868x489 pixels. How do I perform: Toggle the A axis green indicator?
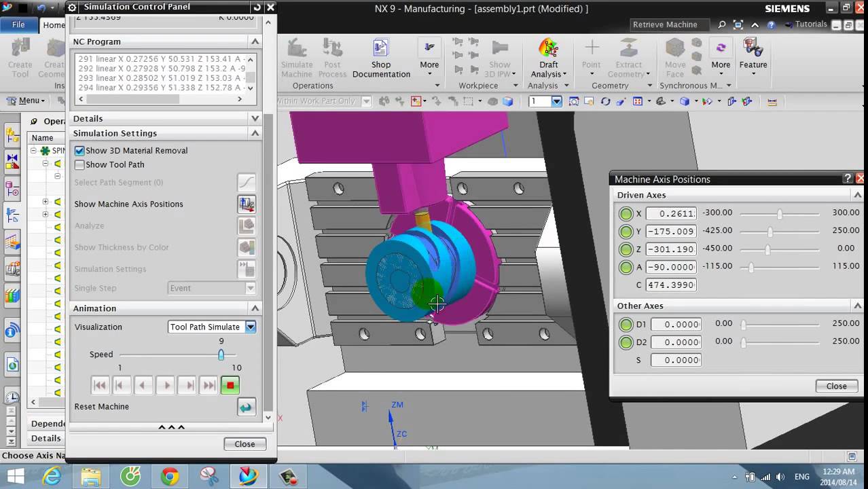coord(626,267)
